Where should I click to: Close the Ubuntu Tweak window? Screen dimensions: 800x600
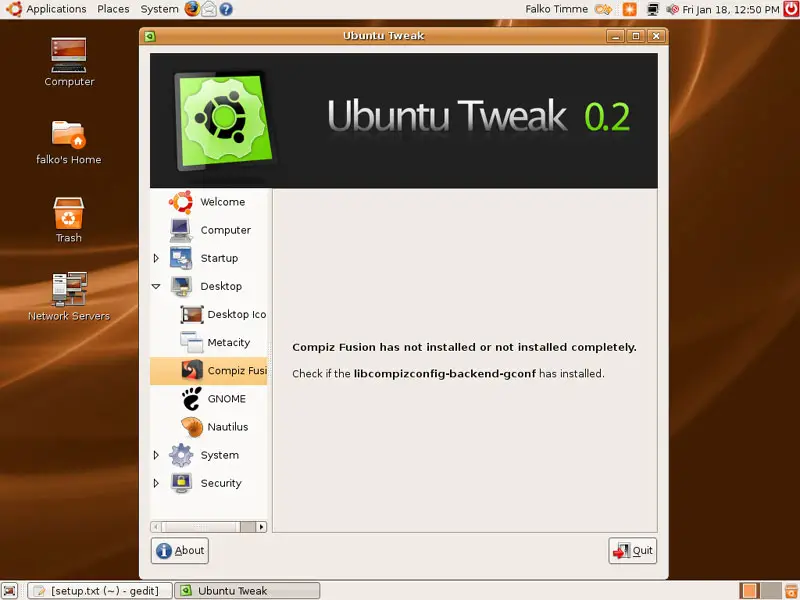click(656, 36)
